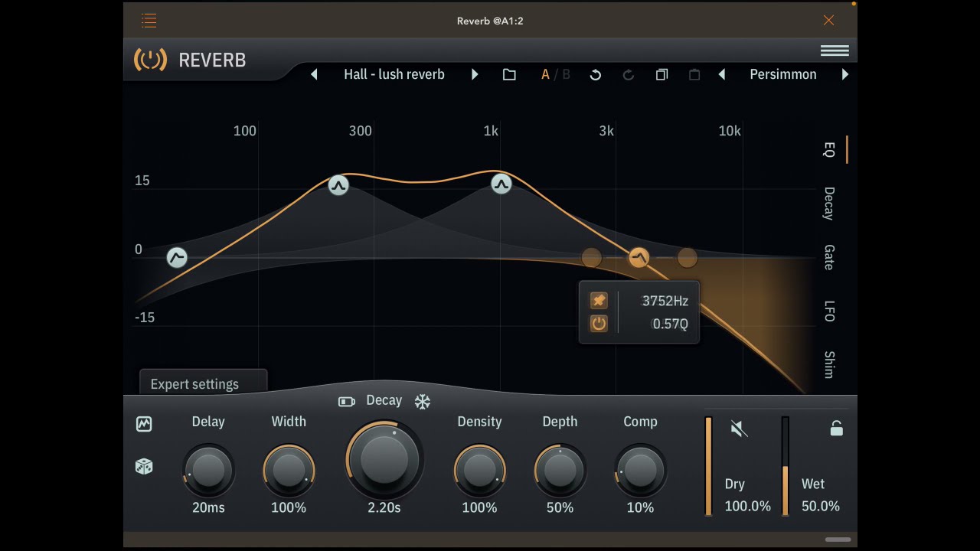Edit the 0.57Q value

coord(670,324)
